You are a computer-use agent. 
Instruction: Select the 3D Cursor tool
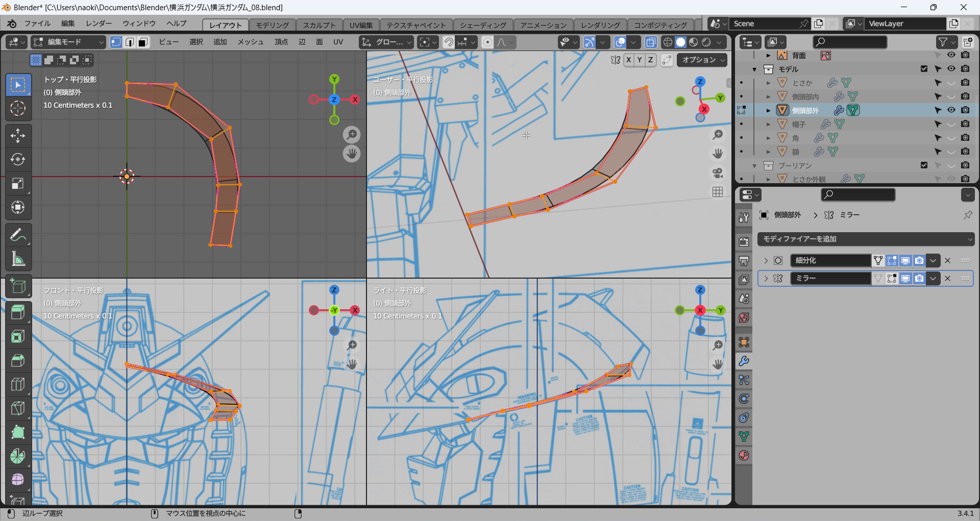(18, 108)
